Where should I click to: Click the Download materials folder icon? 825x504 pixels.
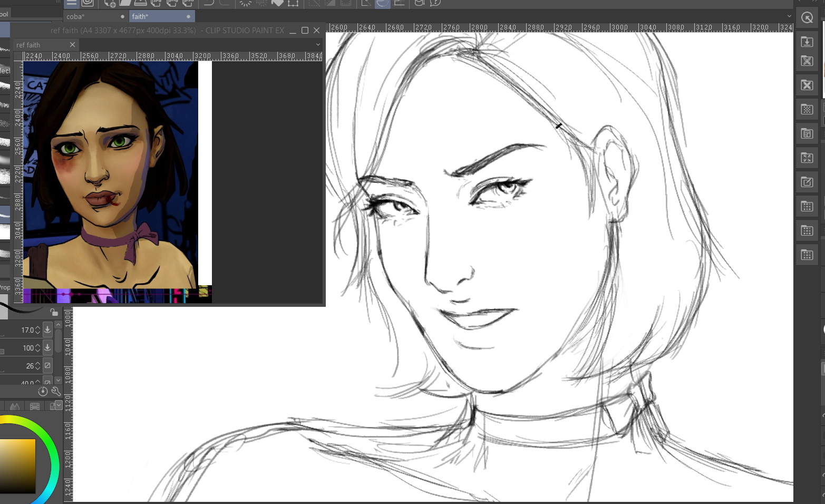(807, 42)
